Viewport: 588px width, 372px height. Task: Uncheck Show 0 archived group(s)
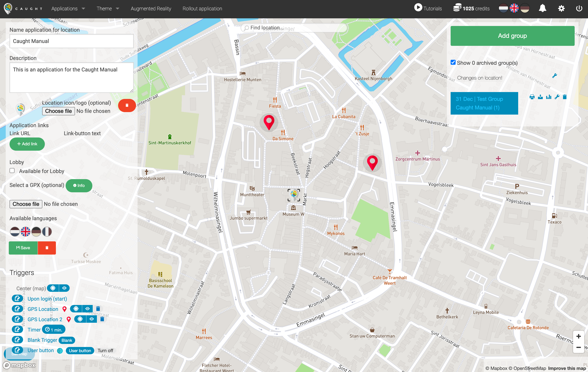click(x=453, y=62)
